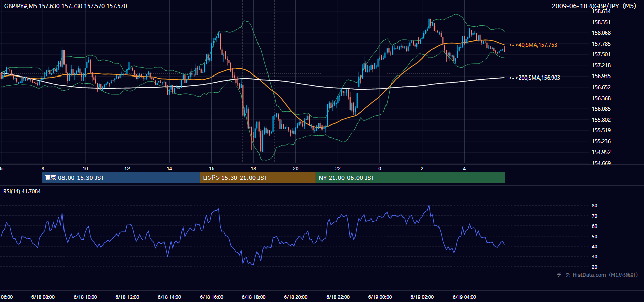Select the NY session bar 21:00-06:00 JST
The width and height of the screenshot is (644, 302).
(411, 178)
